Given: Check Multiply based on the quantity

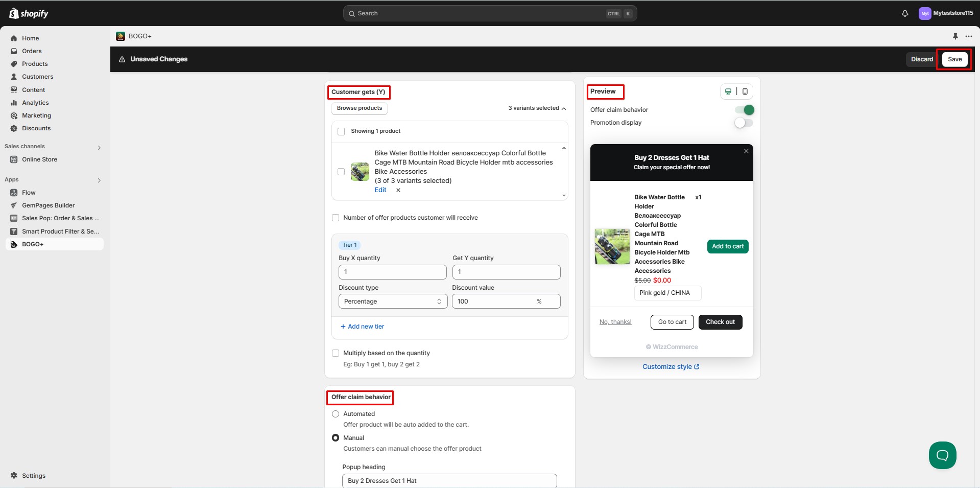Looking at the screenshot, I should (x=336, y=353).
